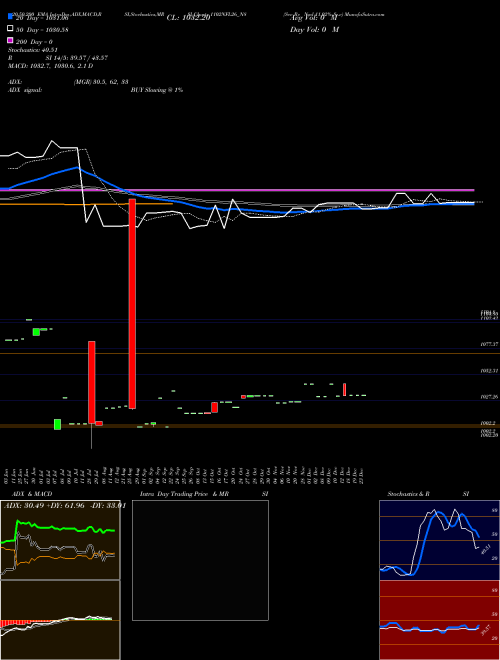Screen dimensions: 500x660
Task: Click the ADX: 30.49 +DY: 61.96 header
Action: tap(65, 506)
